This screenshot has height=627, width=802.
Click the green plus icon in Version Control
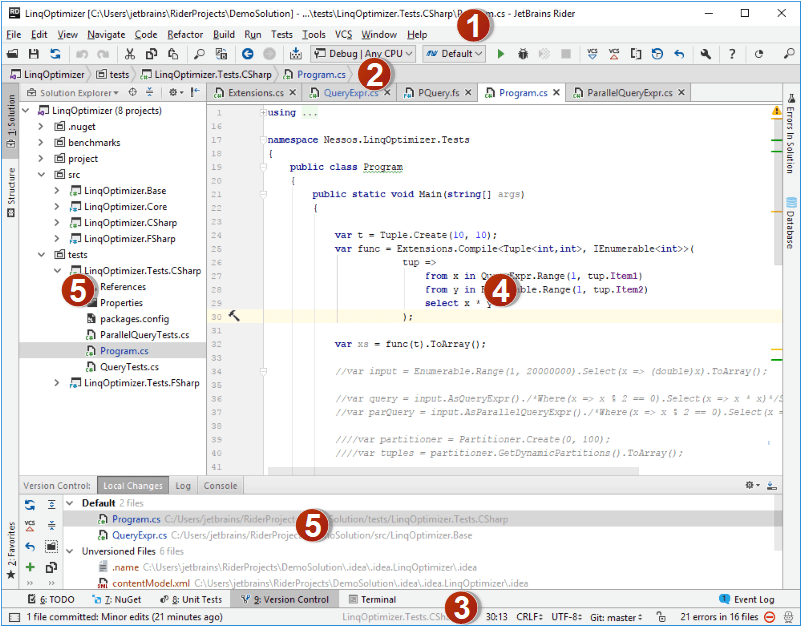click(30, 567)
